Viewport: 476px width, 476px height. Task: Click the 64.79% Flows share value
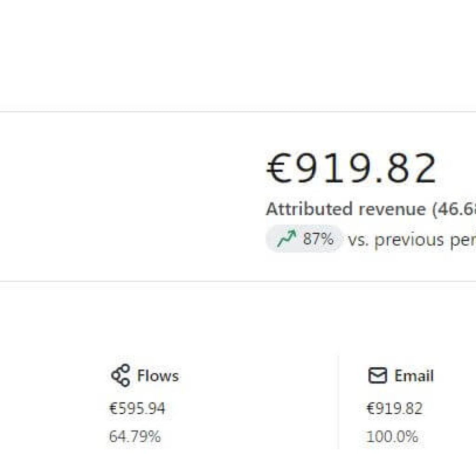click(x=135, y=437)
